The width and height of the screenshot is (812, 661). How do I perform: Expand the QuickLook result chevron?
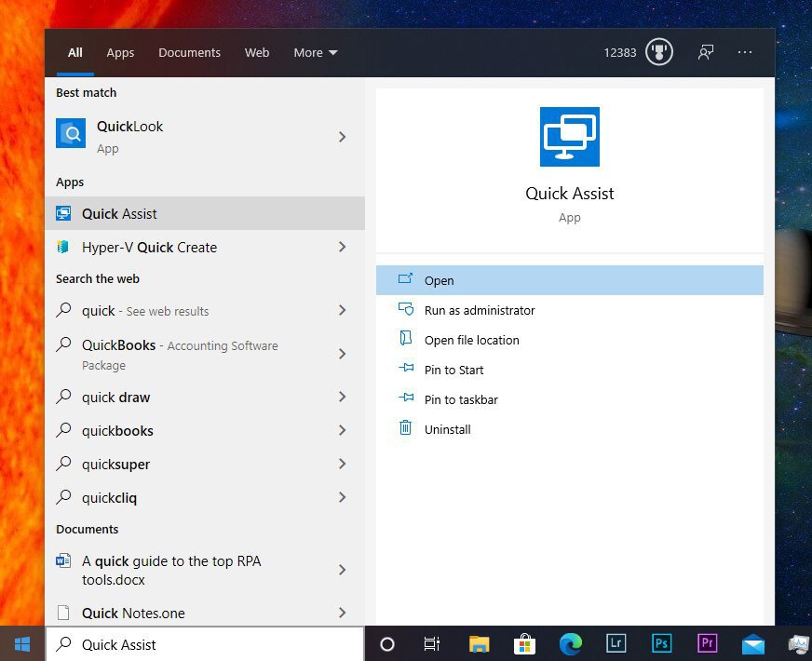[x=342, y=137]
